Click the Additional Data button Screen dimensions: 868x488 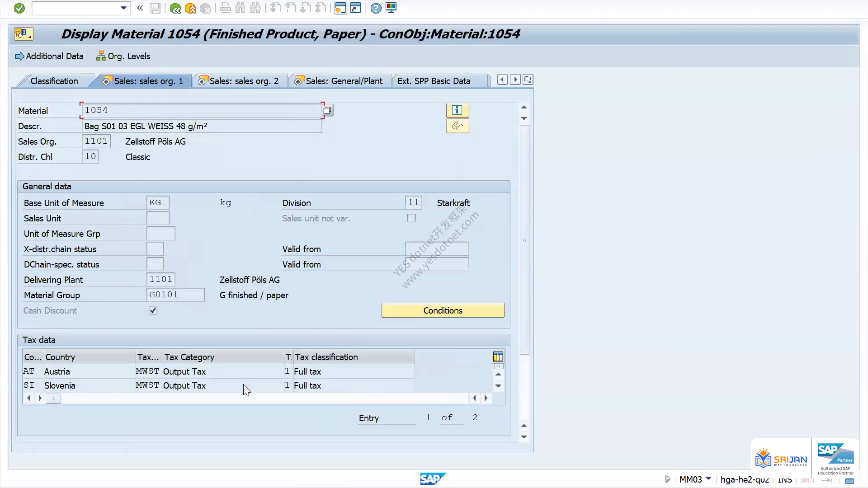point(49,56)
